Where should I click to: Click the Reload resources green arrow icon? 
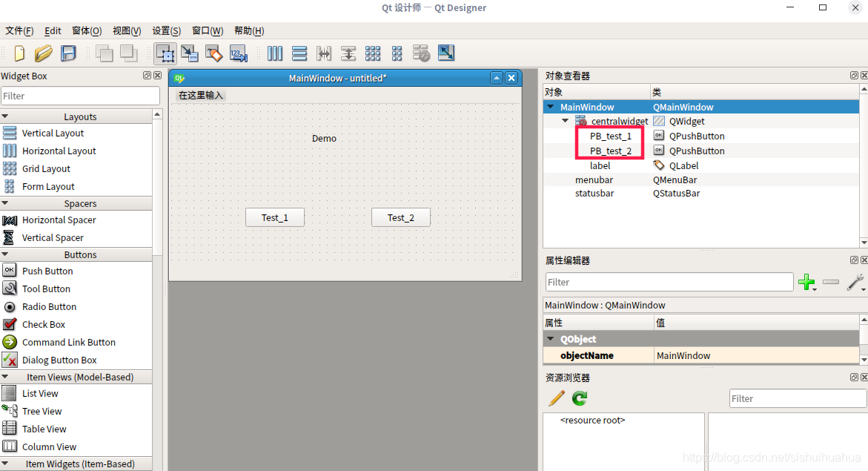click(580, 398)
